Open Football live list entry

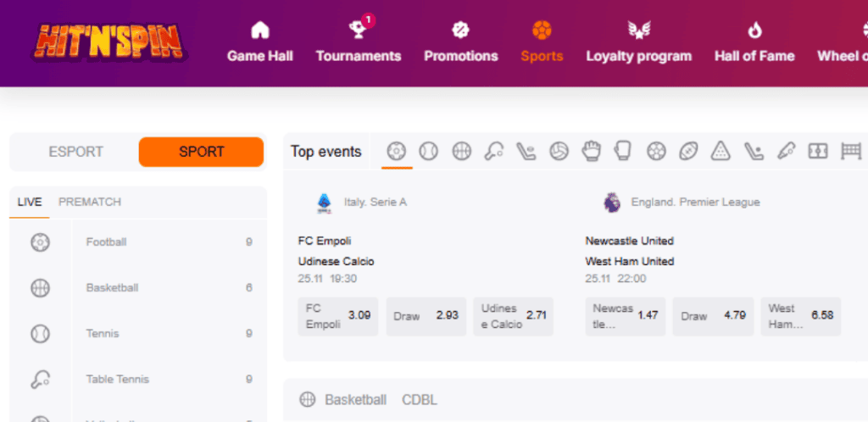coord(138,242)
